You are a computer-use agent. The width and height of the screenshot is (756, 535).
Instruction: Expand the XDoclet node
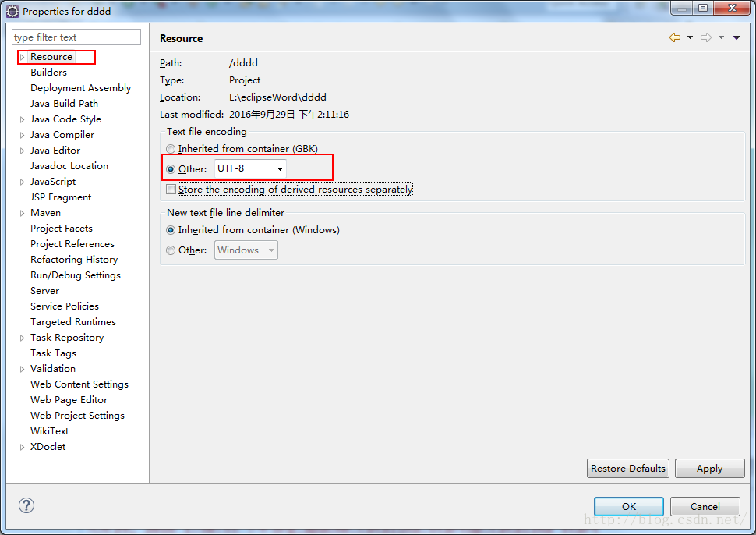(22, 447)
